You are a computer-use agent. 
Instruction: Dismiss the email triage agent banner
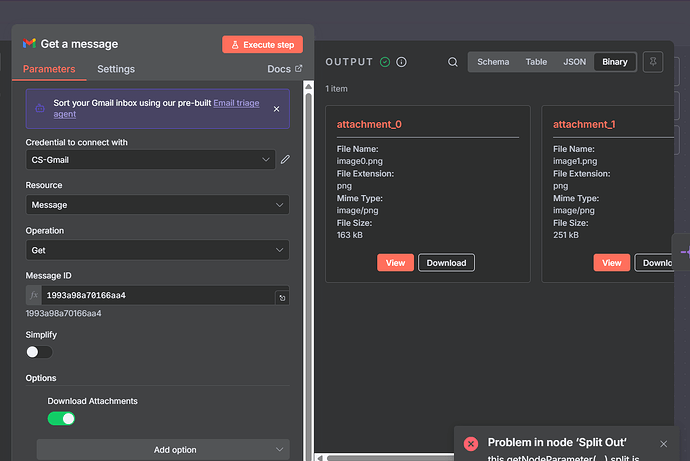pos(276,109)
